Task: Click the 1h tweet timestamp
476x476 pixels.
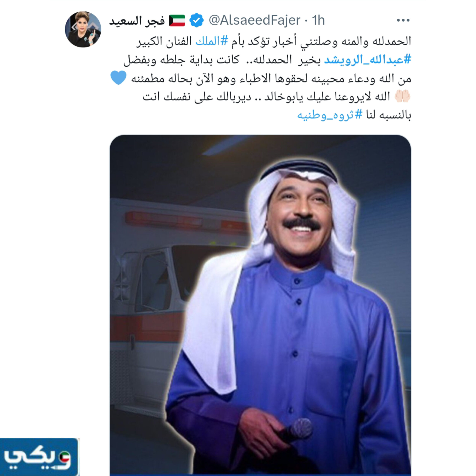Action: coord(318,20)
